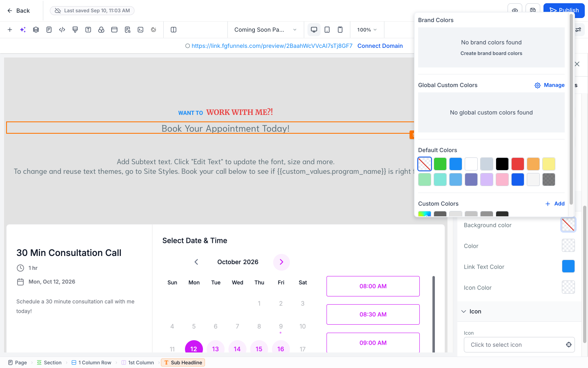Click 'Create brand board colors' text

pyautogui.click(x=491, y=53)
